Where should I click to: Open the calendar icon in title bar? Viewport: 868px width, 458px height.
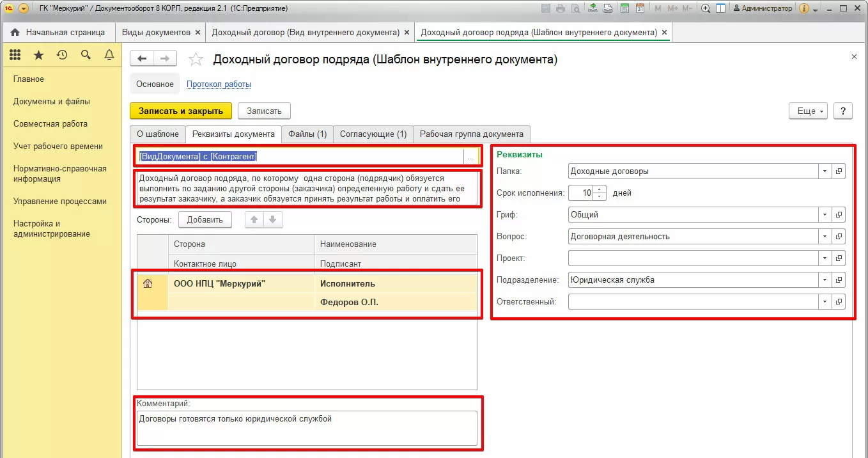tap(639, 8)
